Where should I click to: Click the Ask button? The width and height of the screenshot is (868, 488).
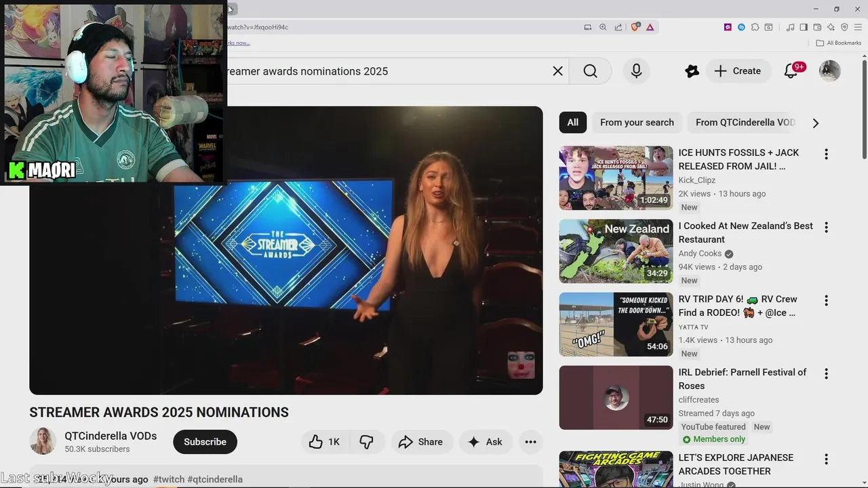point(486,442)
